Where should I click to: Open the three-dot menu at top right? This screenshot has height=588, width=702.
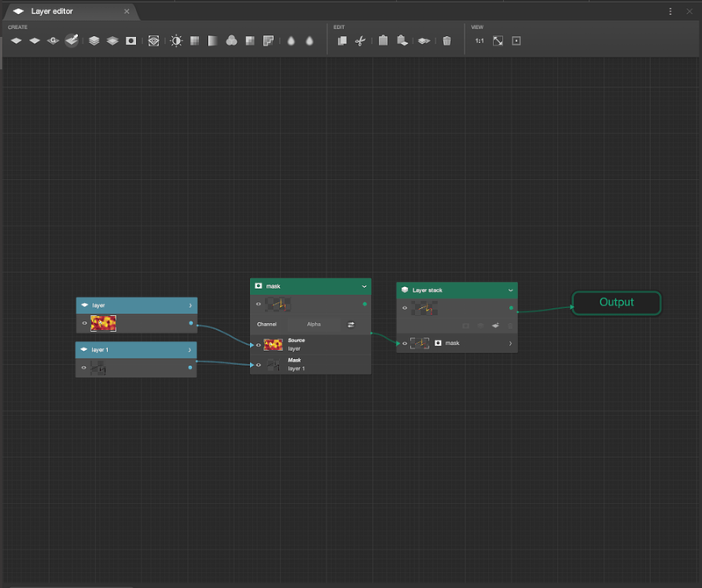click(x=670, y=10)
